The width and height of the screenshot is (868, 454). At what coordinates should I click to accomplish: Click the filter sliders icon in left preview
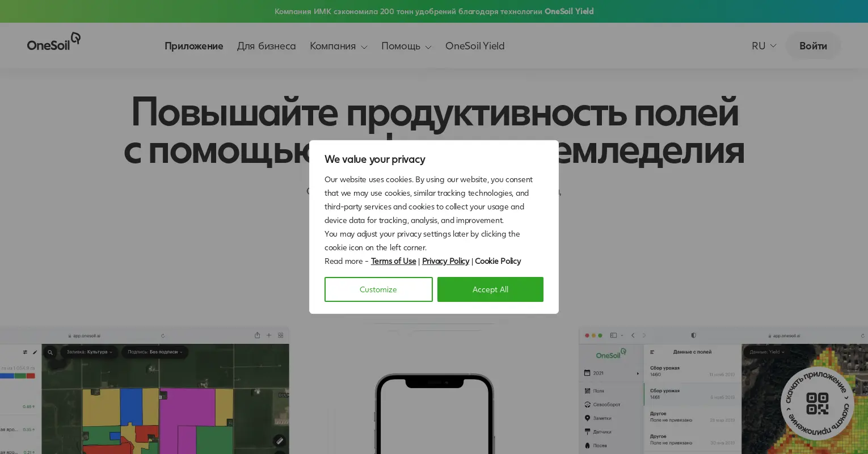point(25,352)
